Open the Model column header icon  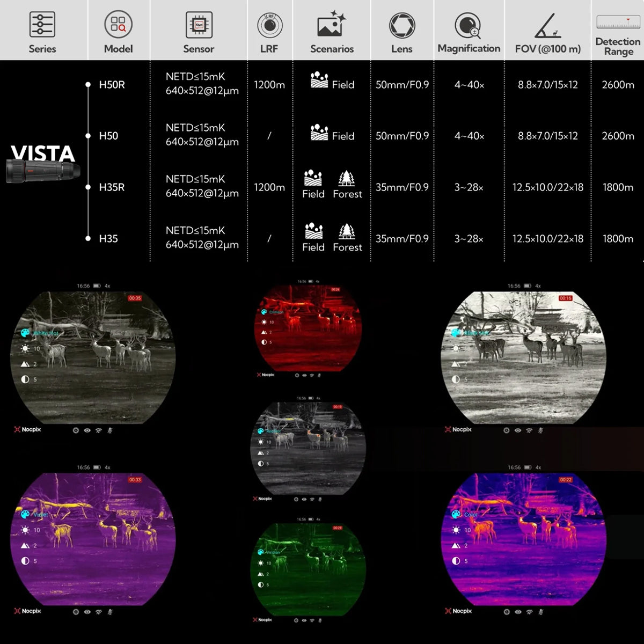pyautogui.click(x=118, y=25)
